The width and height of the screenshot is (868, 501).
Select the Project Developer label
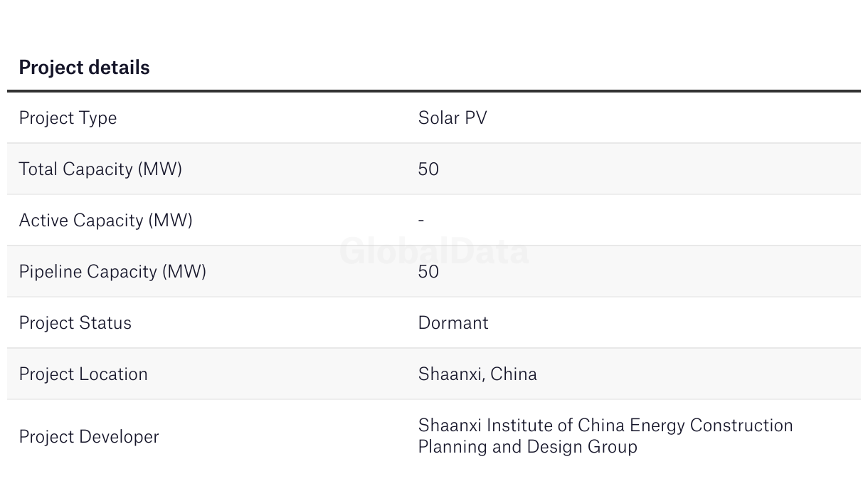coord(89,437)
